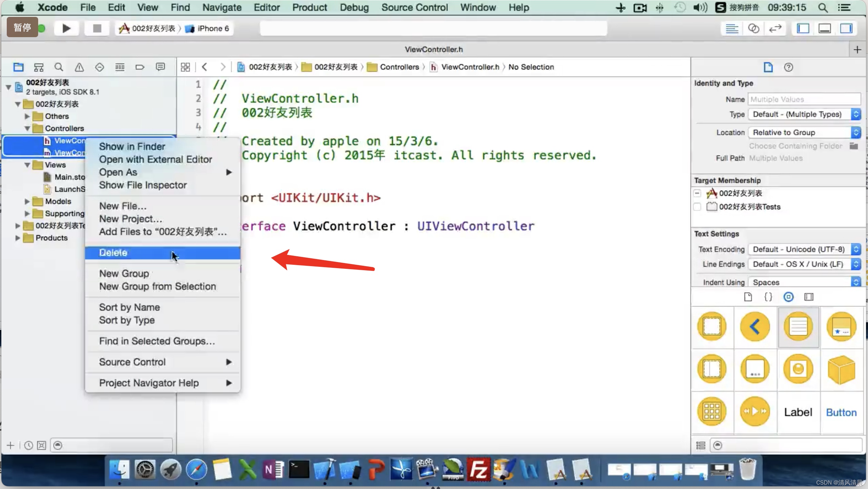Choose New File… in context menu
The image size is (868, 489).
click(162, 206)
